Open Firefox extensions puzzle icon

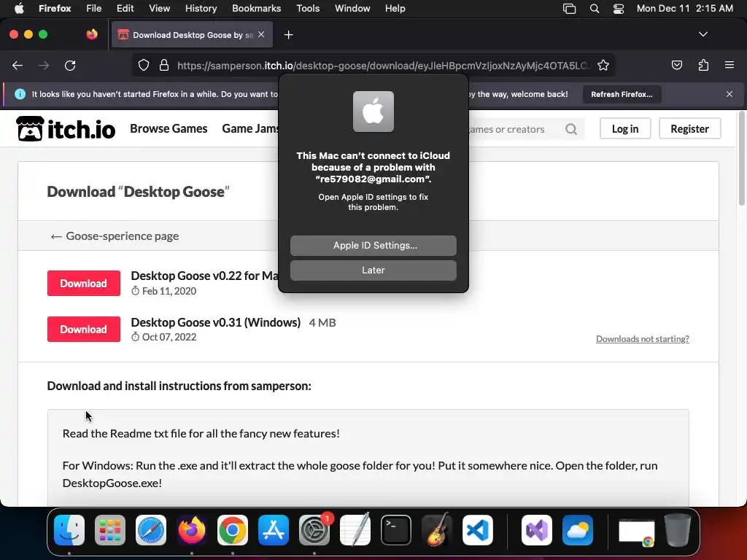pos(703,65)
